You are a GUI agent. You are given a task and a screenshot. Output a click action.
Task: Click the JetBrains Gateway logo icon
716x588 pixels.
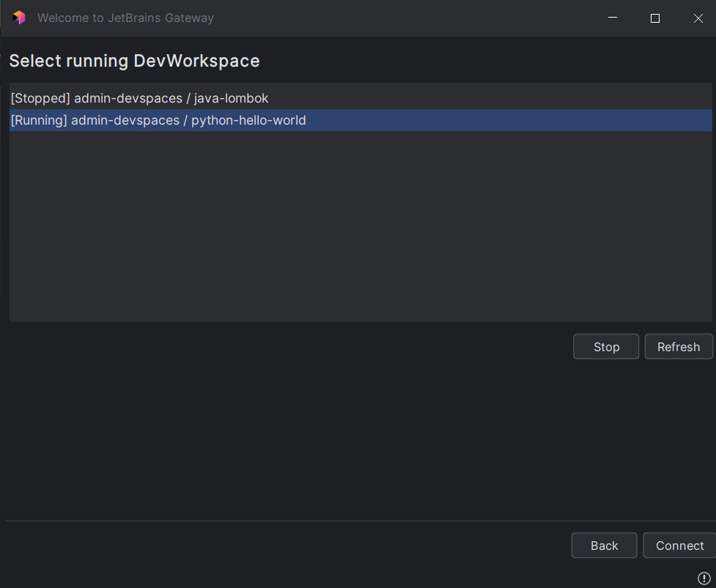tap(19, 18)
